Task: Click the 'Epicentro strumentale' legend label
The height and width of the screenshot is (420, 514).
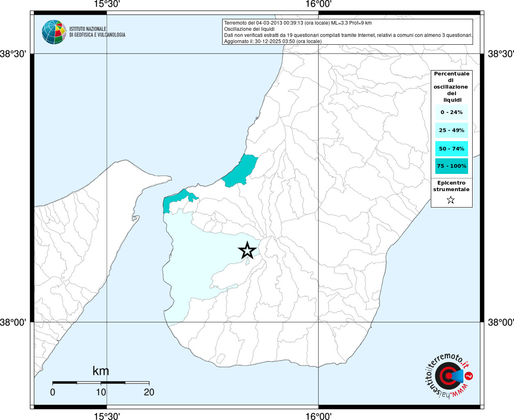Action: (x=451, y=186)
